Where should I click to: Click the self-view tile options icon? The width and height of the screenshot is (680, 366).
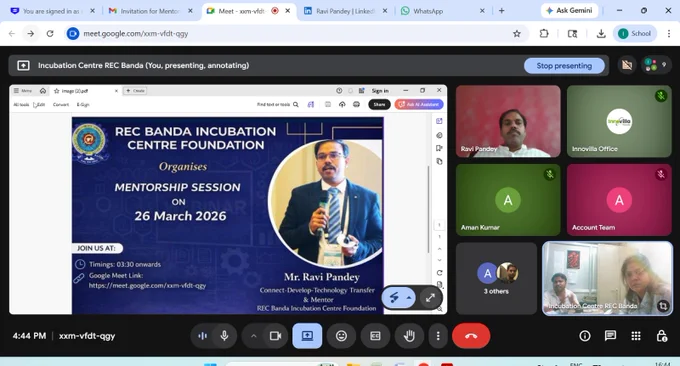tap(663, 306)
